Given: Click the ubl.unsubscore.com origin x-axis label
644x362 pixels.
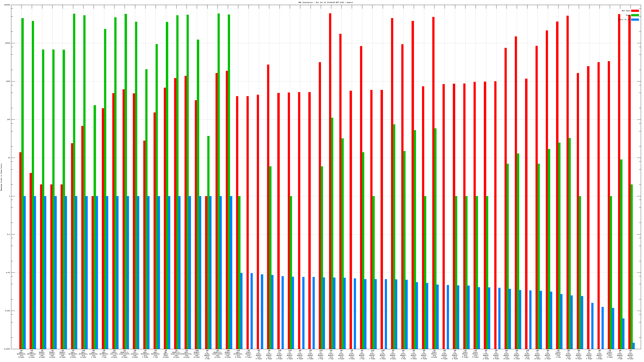Looking at the screenshot, I should [x=187, y=354].
